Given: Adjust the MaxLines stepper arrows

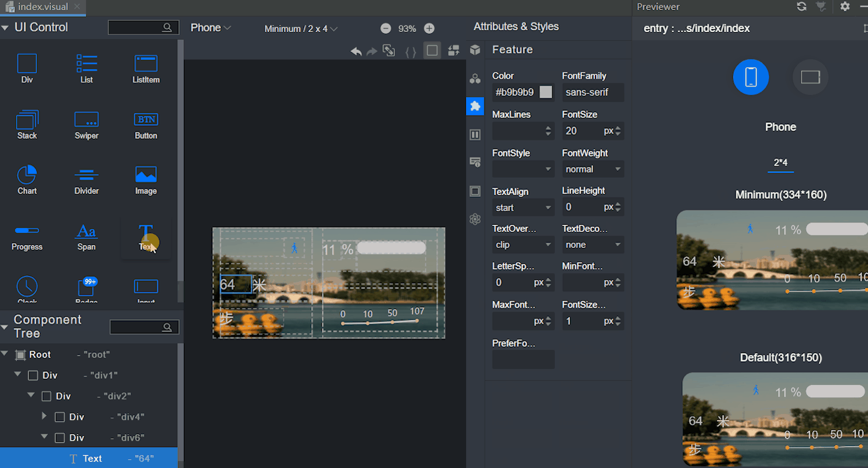Looking at the screenshot, I should [549, 130].
